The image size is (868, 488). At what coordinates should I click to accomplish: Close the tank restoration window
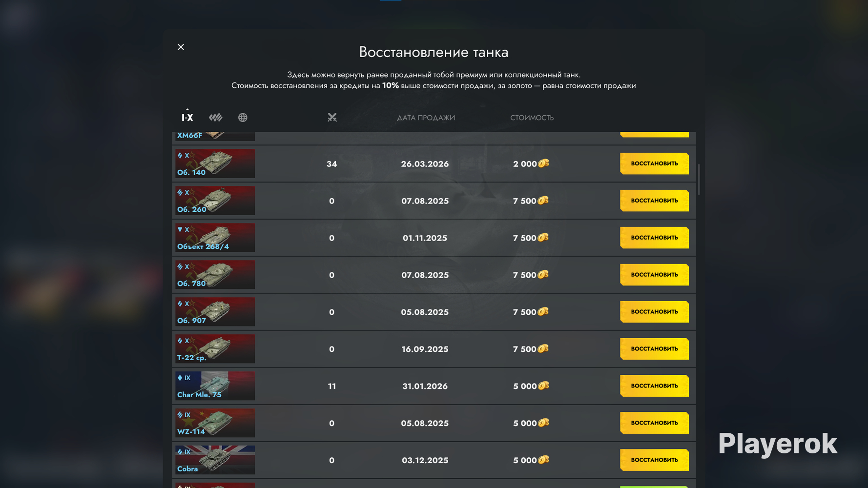(181, 47)
